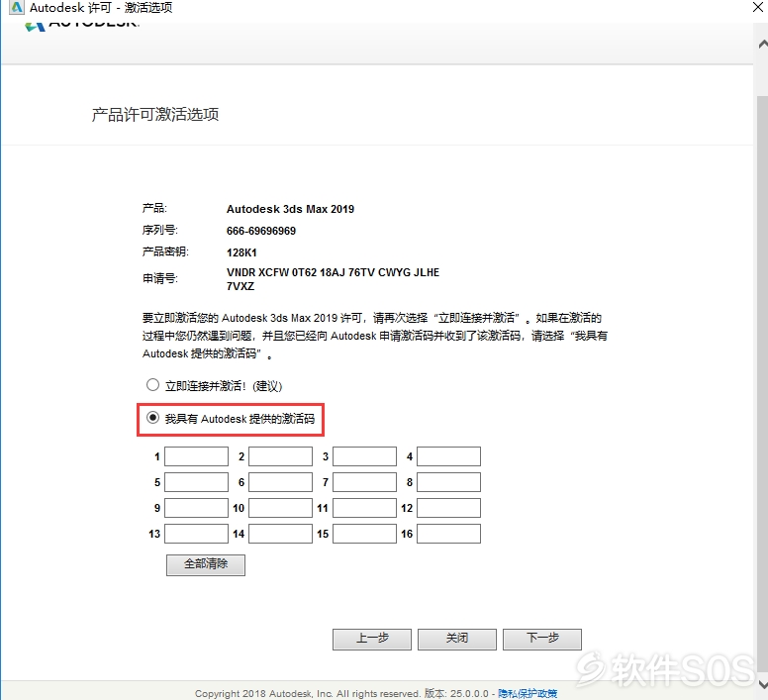Click activation code field 16
The image size is (768, 700).
coord(448,534)
